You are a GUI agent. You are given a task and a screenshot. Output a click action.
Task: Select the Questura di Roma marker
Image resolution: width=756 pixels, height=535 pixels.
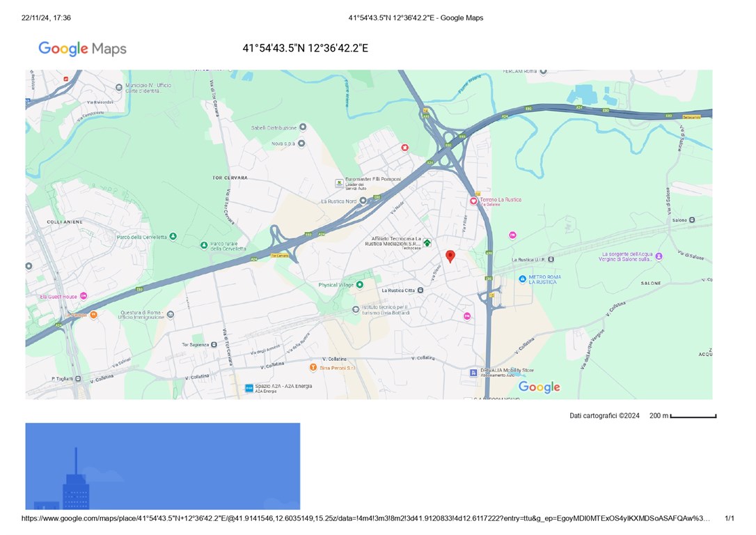tap(171, 315)
